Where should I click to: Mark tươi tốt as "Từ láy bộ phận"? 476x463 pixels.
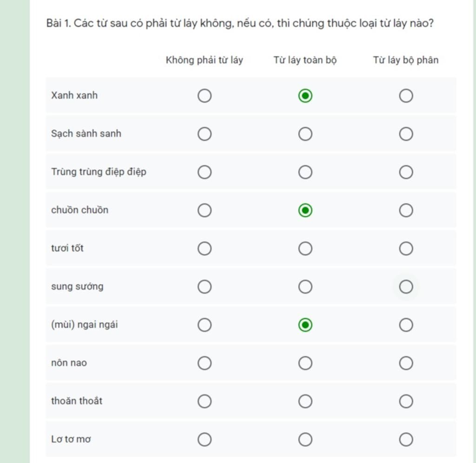[406, 248]
